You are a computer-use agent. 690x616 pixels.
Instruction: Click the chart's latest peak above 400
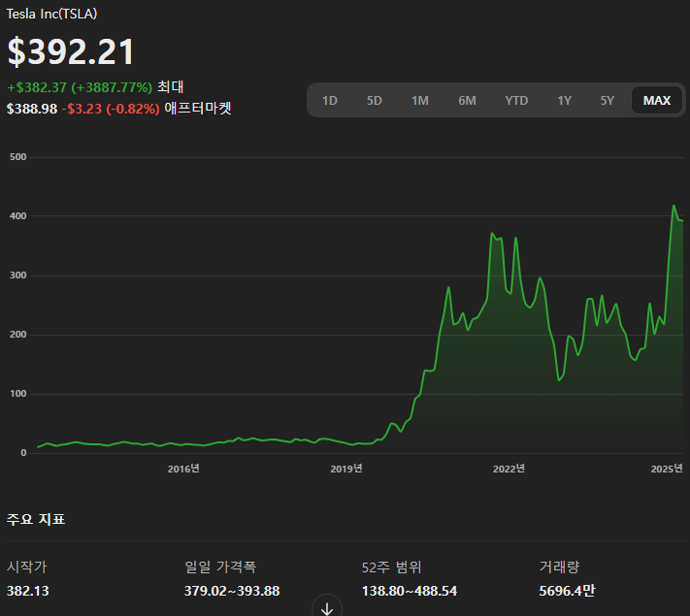coord(674,206)
